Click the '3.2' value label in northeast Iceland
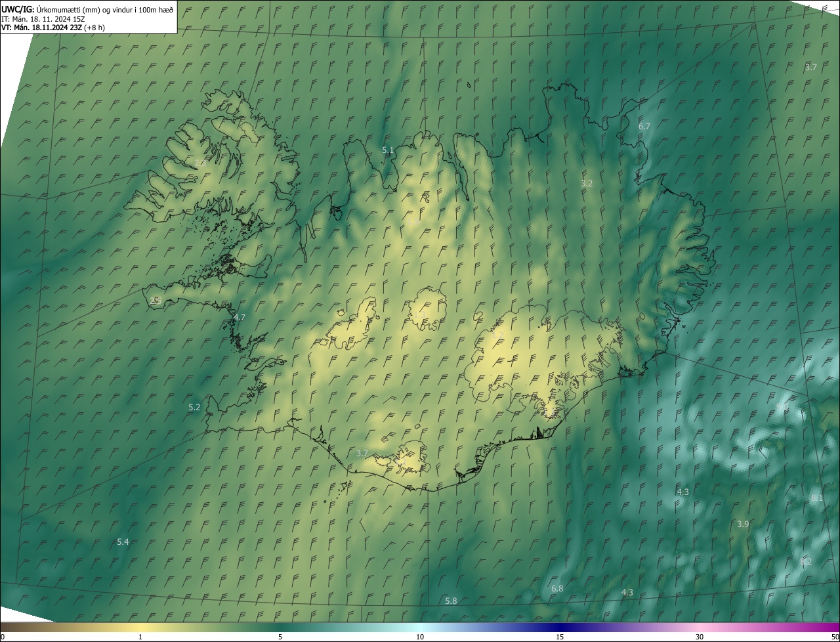The height and width of the screenshot is (642, 840). 587,183
